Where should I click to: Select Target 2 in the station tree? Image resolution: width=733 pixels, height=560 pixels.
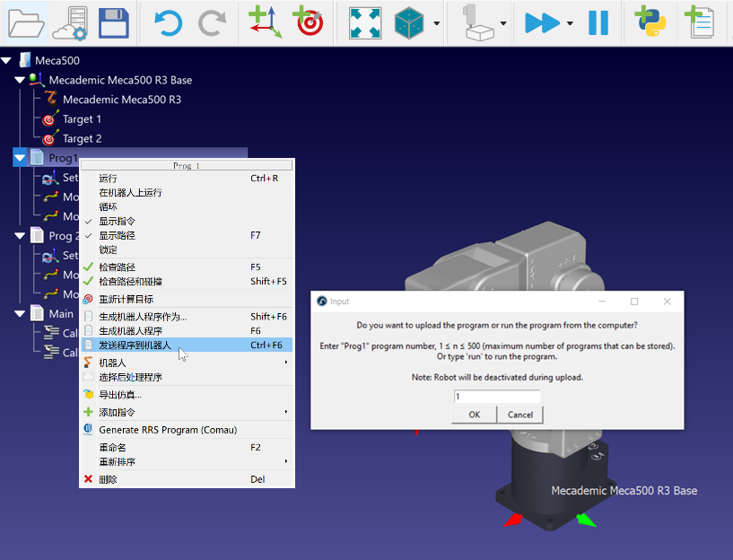pyautogui.click(x=82, y=139)
